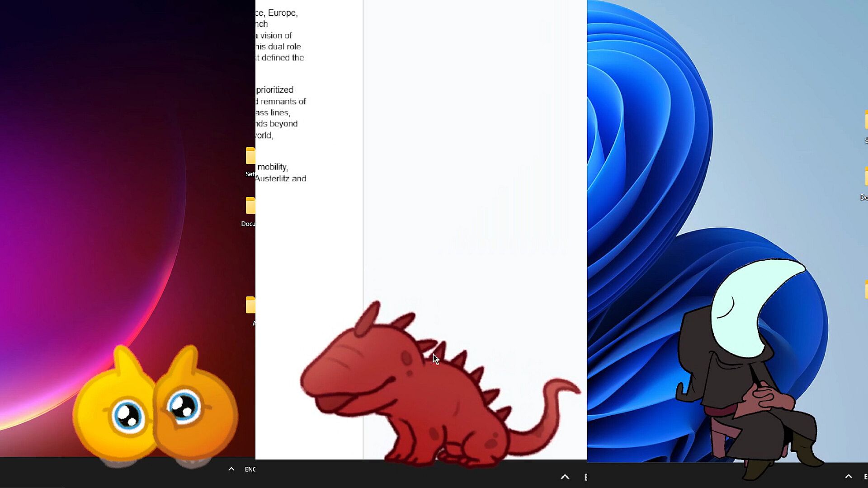Screen dimensions: 868x488
Task: Expand the tray chevron at far-right taskbar
Action: 848,476
